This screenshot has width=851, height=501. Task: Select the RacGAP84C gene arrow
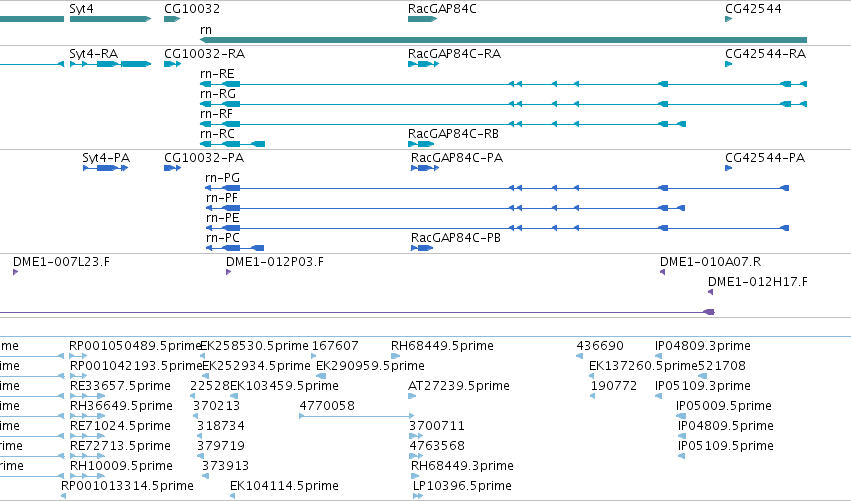422,19
